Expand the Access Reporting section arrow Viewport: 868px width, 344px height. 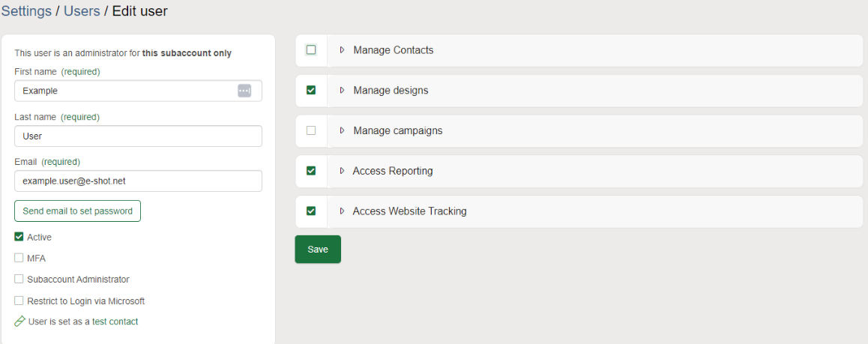pyautogui.click(x=342, y=171)
